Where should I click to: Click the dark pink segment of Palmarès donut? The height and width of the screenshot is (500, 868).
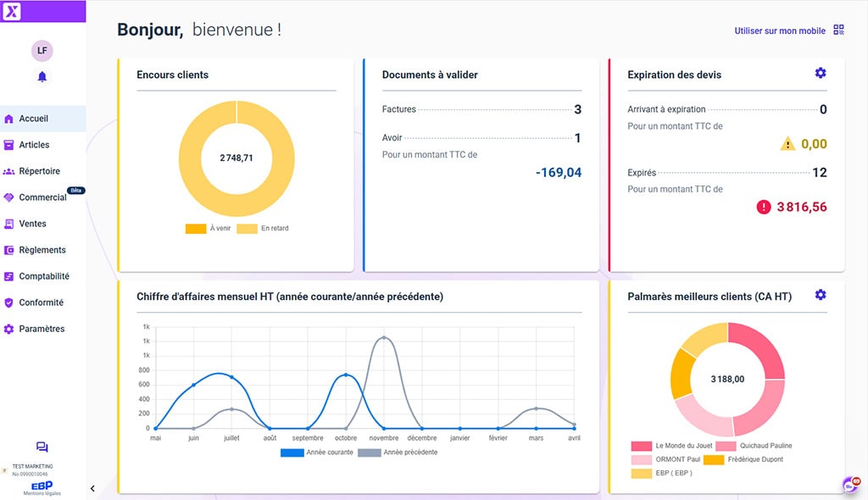coord(762,346)
